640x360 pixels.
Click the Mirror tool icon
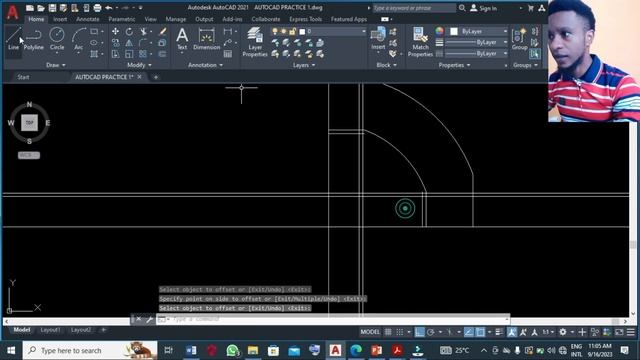pos(129,42)
